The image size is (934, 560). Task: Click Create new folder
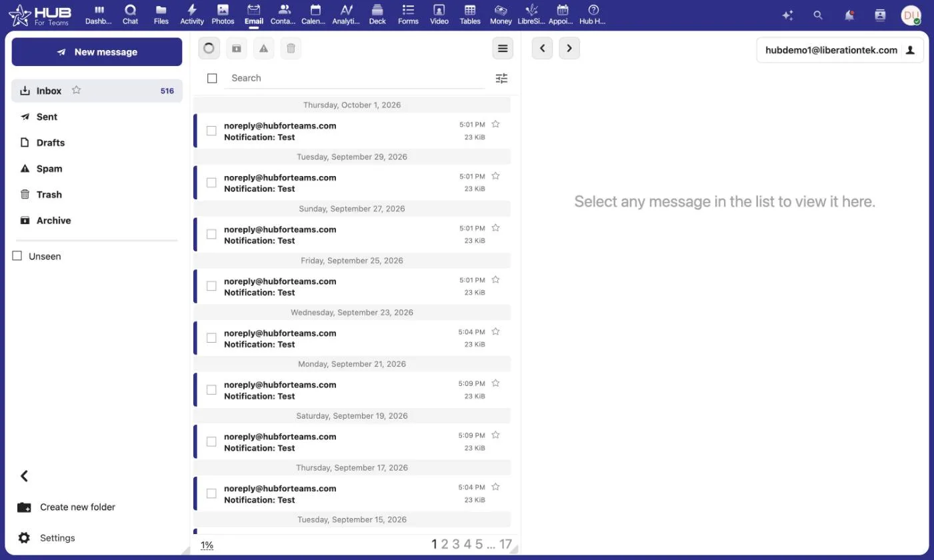click(67, 507)
